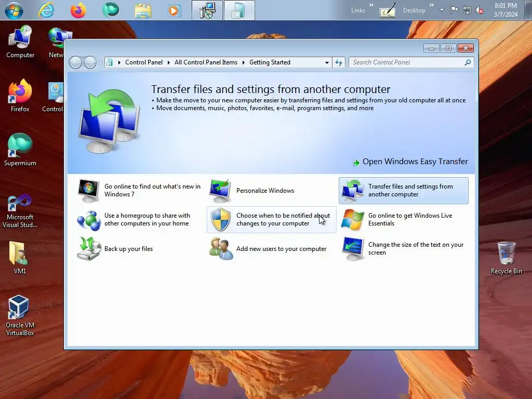Expand the Links toolbar chevron
This screenshot has height=399, width=532.
point(371,5)
